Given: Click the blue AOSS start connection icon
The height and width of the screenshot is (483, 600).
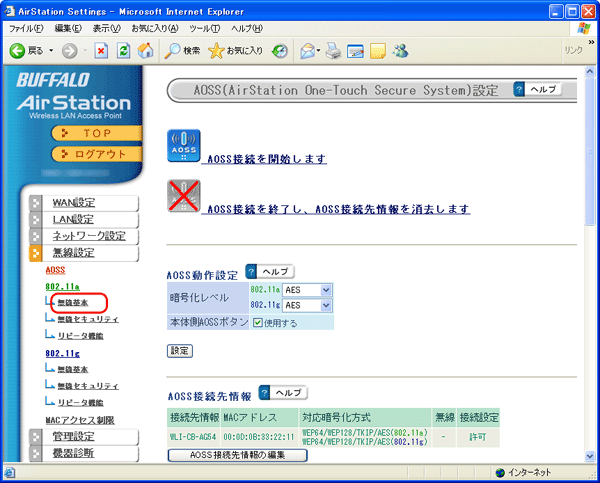Looking at the screenshot, I should click(183, 148).
